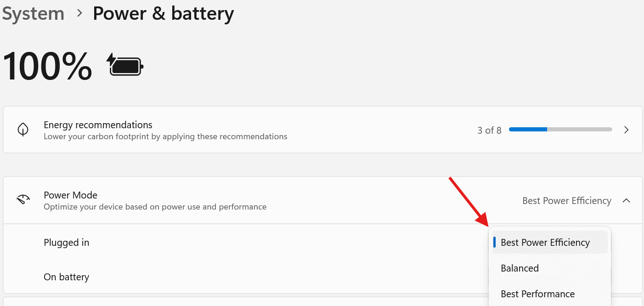
Task: Click the On battery row label
Action: coord(66,277)
